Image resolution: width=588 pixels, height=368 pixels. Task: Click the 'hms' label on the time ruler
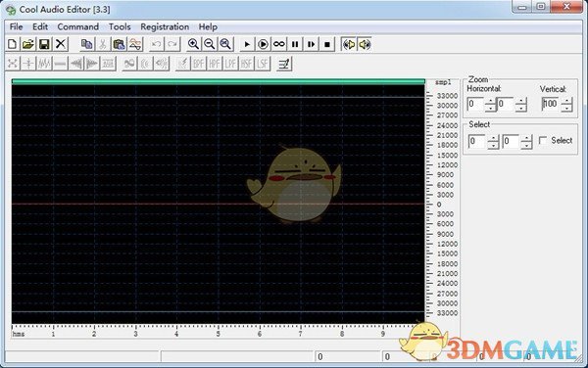point(19,334)
